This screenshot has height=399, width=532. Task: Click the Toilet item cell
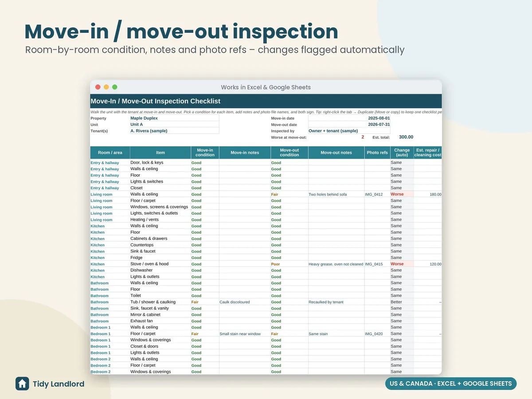[x=160, y=296]
